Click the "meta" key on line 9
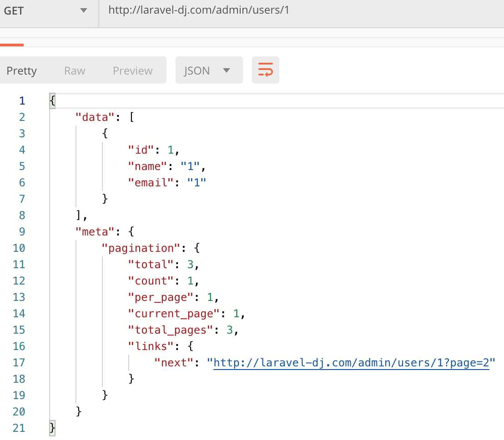This screenshot has height=440, width=504. [95, 231]
